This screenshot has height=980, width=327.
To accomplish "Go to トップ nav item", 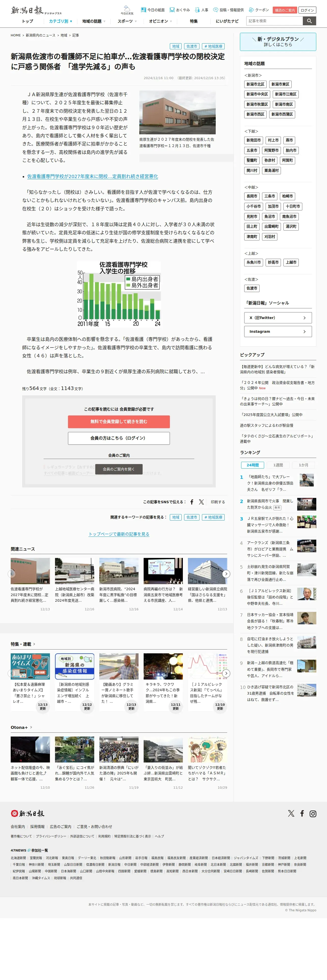I will tap(28, 21).
